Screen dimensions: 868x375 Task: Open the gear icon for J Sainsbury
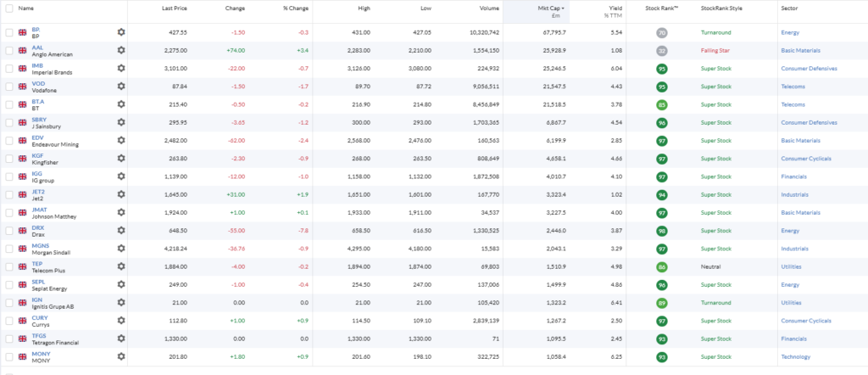(x=121, y=122)
